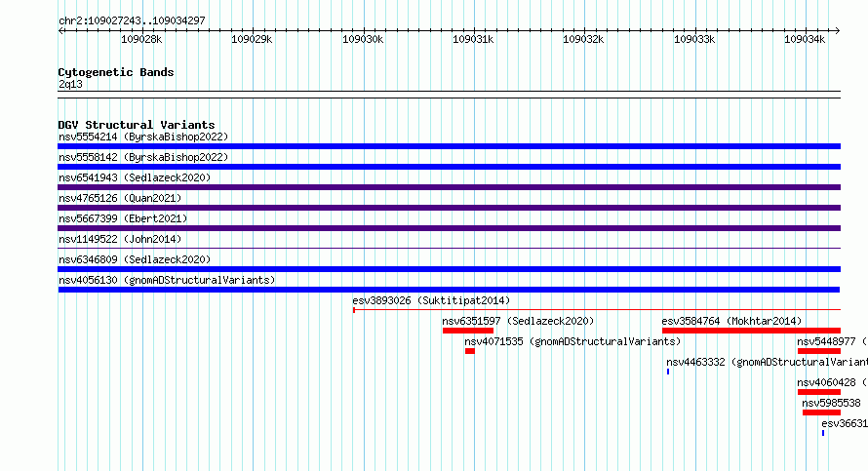The width and height of the screenshot is (868, 471).
Task: Click the chr2:109027243..109034297 region label
Action: pyautogui.click(x=132, y=20)
